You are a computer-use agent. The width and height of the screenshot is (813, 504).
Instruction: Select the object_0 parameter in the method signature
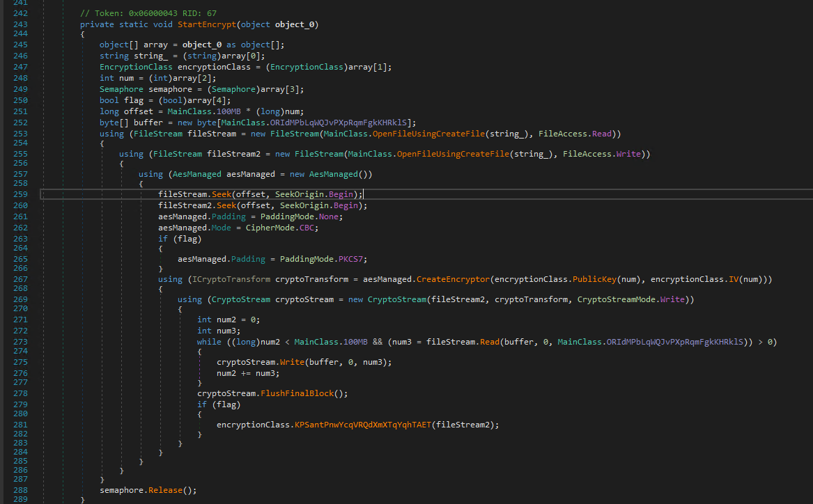pyautogui.click(x=295, y=24)
